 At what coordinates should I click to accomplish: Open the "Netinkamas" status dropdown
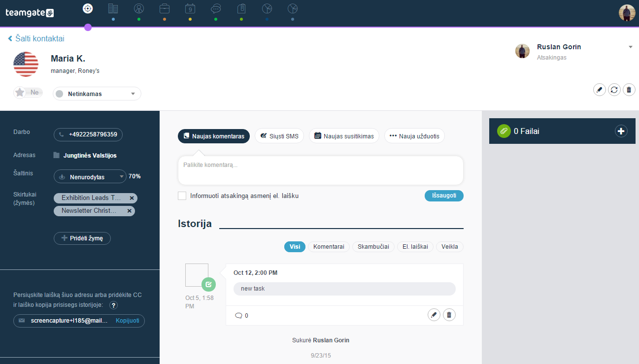(x=97, y=94)
